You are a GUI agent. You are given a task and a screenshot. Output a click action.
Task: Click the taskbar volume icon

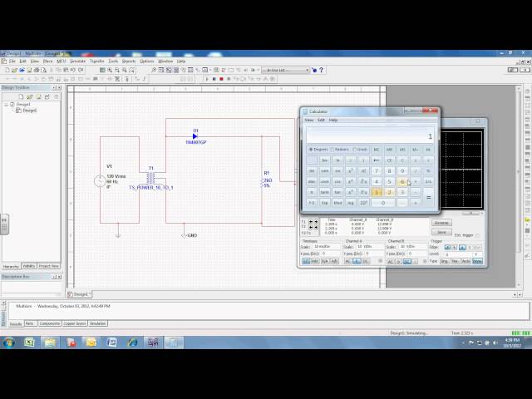(x=495, y=343)
